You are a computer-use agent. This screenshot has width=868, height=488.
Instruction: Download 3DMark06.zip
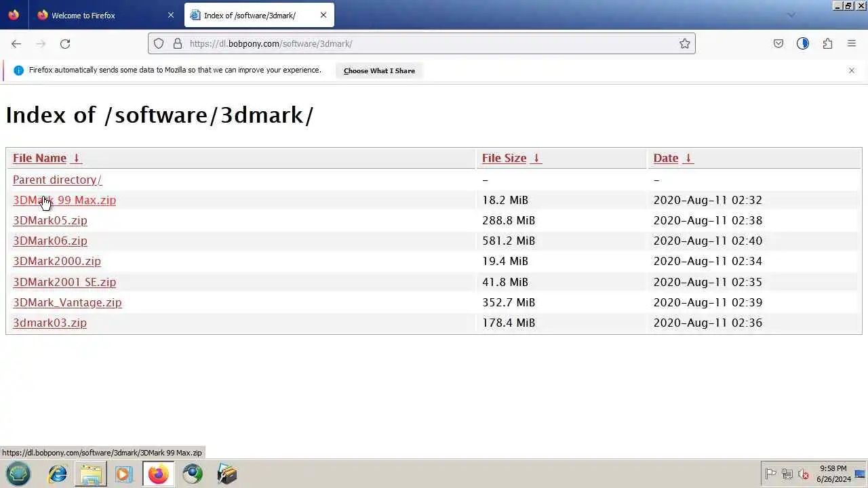coord(50,241)
